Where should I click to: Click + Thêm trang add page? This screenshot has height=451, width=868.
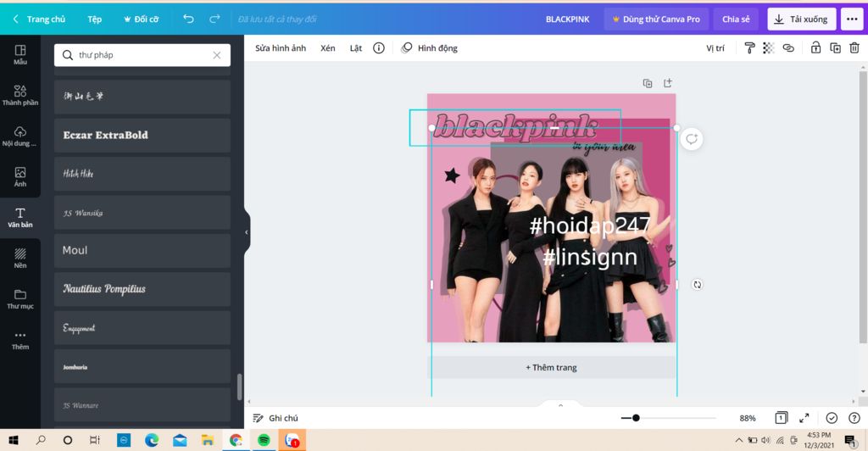(551, 367)
